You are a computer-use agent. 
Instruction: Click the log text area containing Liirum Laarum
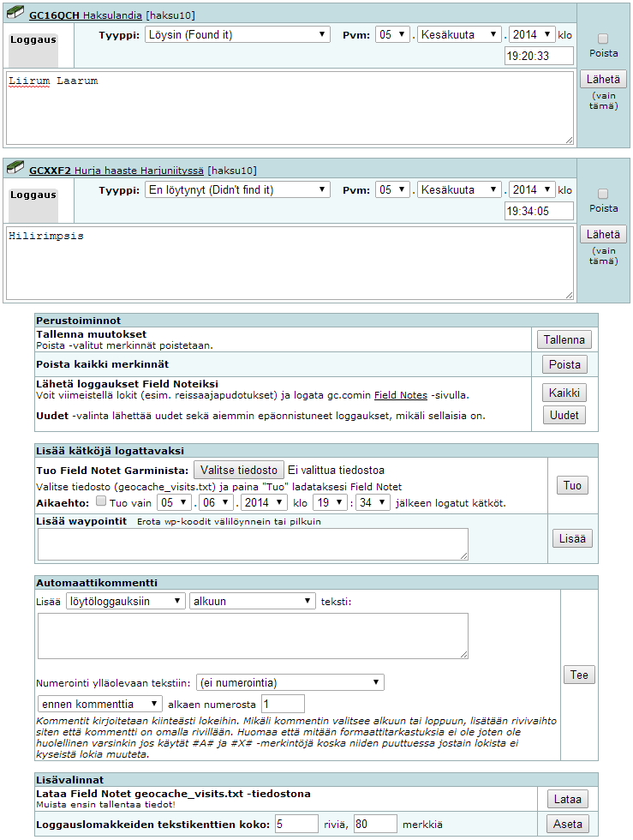[x=290, y=108]
